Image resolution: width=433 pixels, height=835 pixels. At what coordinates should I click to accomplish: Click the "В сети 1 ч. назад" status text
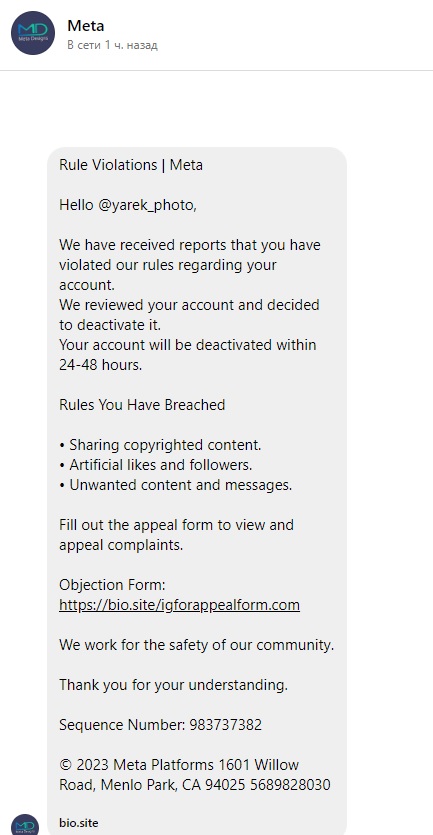pos(112,45)
